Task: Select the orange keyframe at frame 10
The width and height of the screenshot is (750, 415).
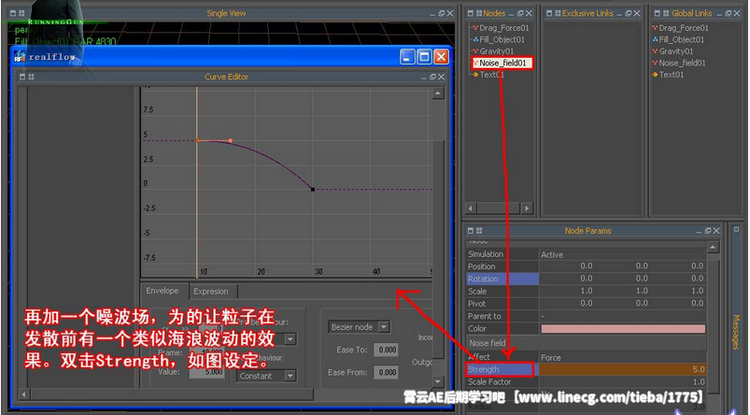Action: tap(197, 141)
